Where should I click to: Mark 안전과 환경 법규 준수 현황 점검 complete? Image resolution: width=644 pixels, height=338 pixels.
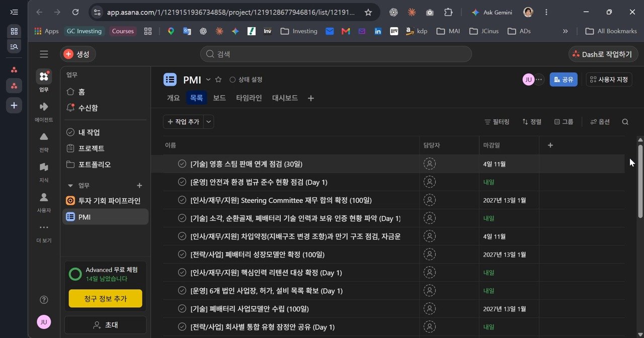[182, 182]
